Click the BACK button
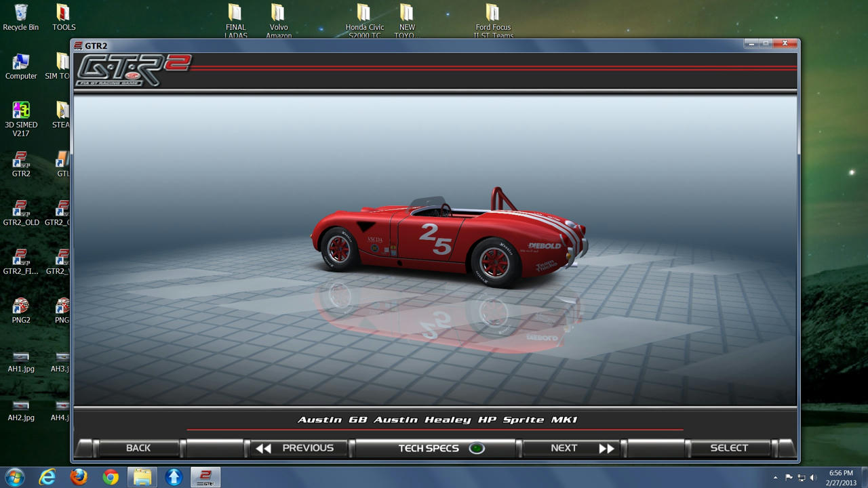This screenshot has height=488, width=868. click(x=138, y=448)
